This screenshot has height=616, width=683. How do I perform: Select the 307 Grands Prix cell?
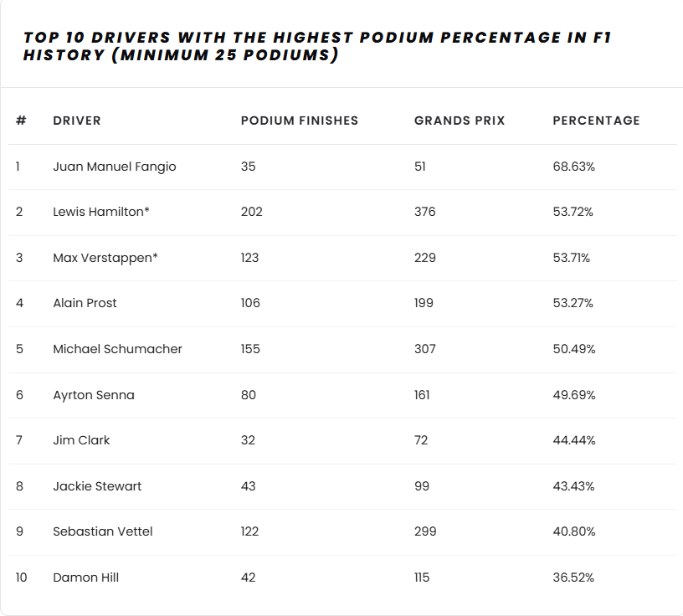[x=425, y=349]
